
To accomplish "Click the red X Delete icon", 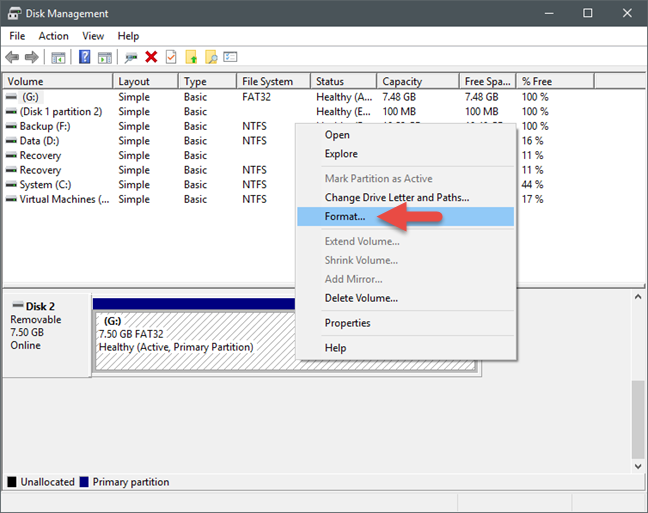I will tap(151, 57).
